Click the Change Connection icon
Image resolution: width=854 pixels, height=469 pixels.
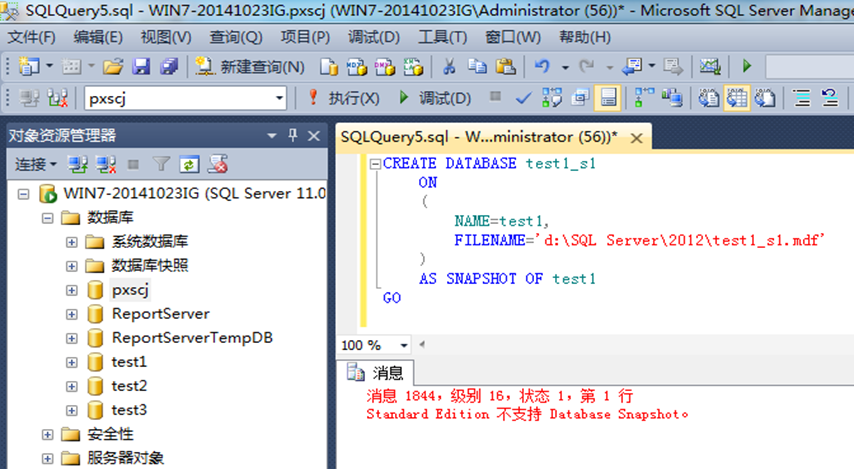pos(57,98)
